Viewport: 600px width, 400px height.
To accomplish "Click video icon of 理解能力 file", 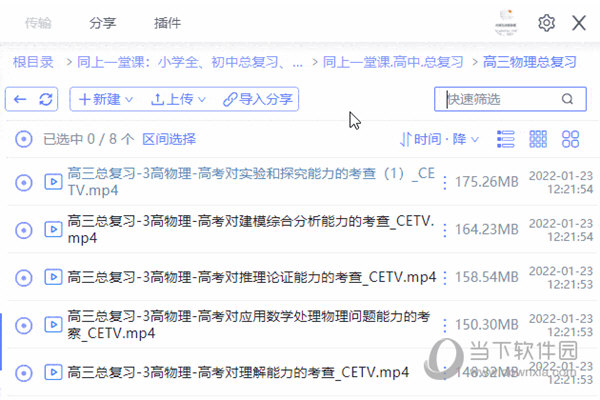I will [53, 372].
